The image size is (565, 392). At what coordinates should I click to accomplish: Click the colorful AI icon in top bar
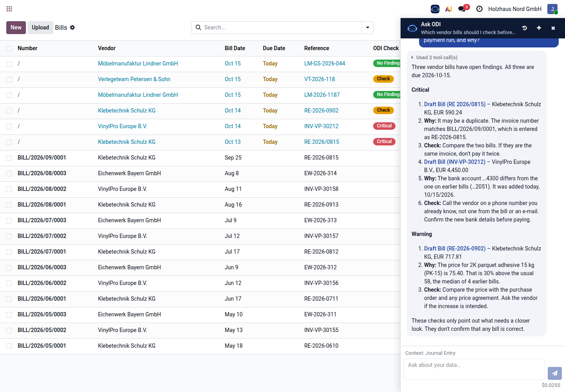[448, 9]
